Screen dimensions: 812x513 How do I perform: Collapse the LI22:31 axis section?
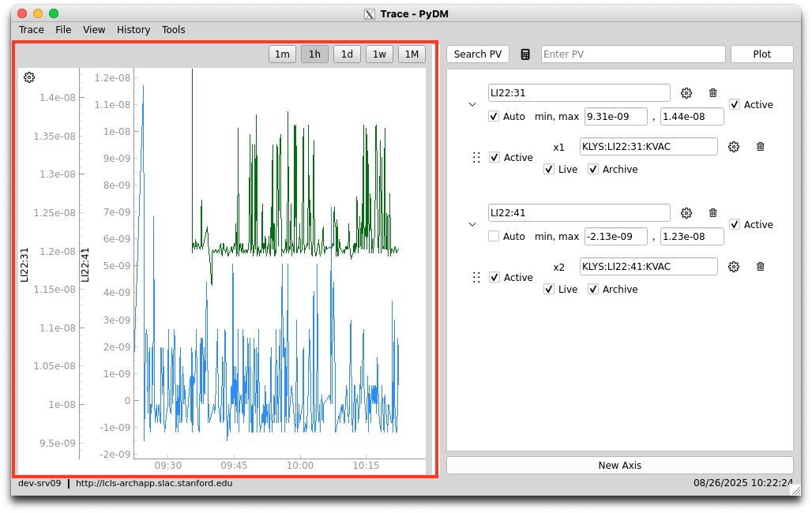click(x=472, y=104)
